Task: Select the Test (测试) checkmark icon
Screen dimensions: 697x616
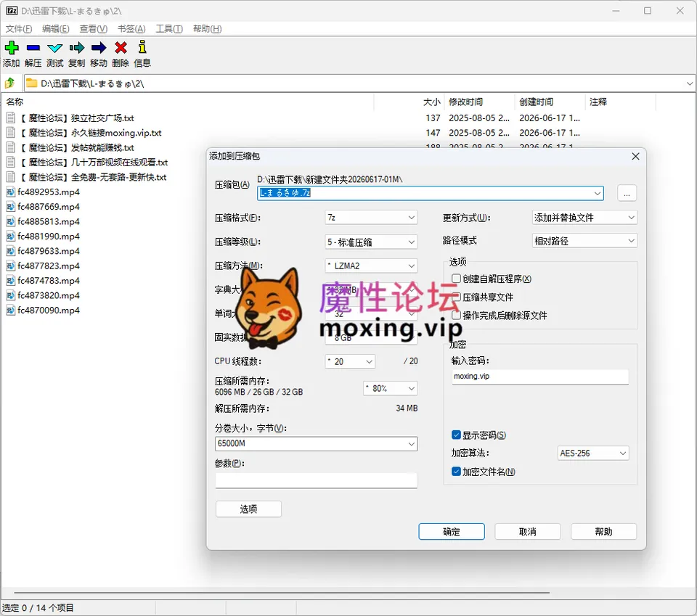Action: coord(54,47)
